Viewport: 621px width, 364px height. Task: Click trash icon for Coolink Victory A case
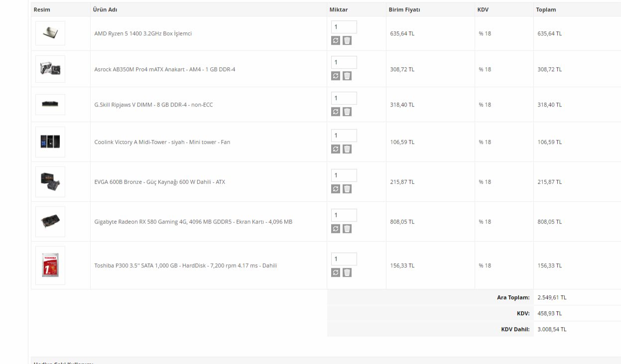click(347, 149)
